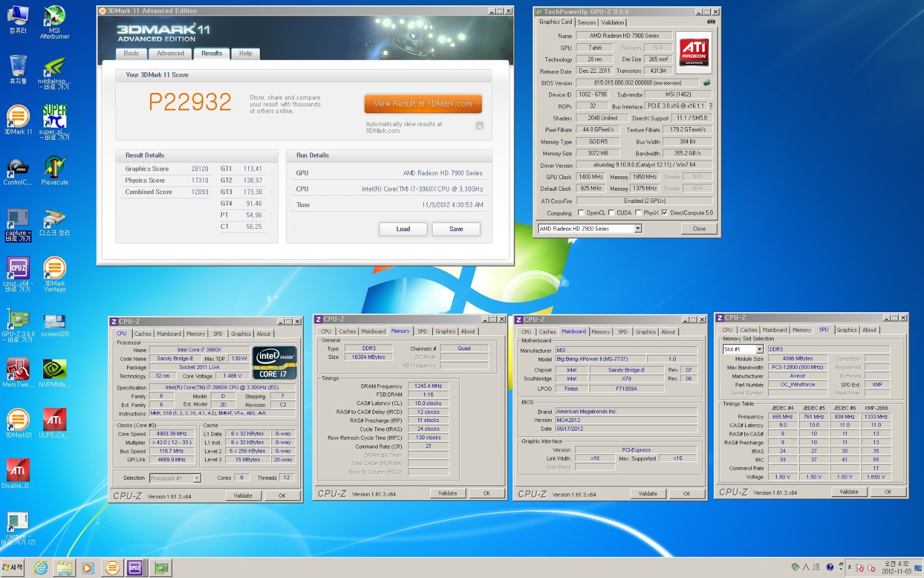924x578 pixels.
Task: Switch to the Sensors tab in GPU-Z
Action: [x=586, y=23]
